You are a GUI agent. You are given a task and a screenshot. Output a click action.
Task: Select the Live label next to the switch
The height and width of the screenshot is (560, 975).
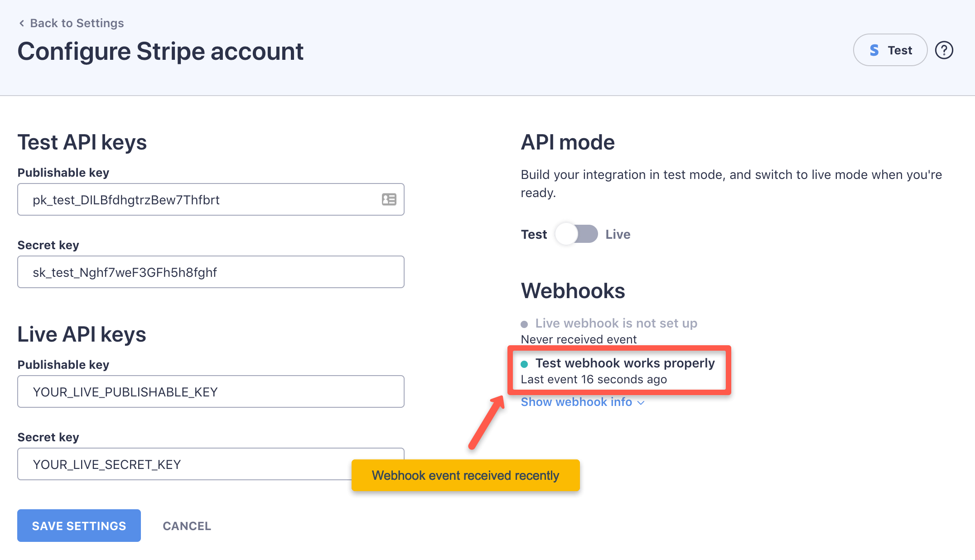[x=618, y=234]
